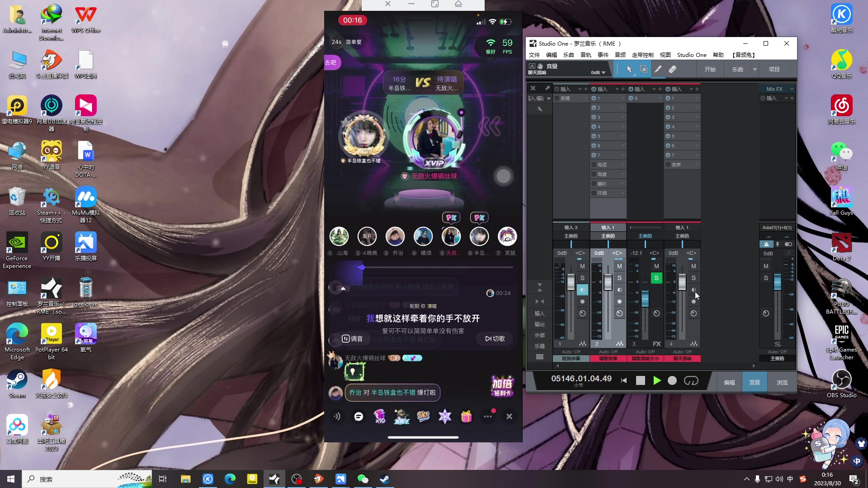Open the channel 3 FX icon

pyautogui.click(x=657, y=344)
